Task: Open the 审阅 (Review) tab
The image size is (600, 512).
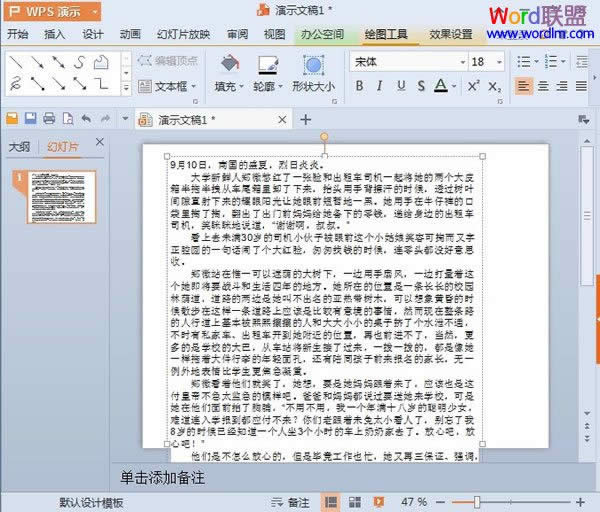Action: [237, 34]
